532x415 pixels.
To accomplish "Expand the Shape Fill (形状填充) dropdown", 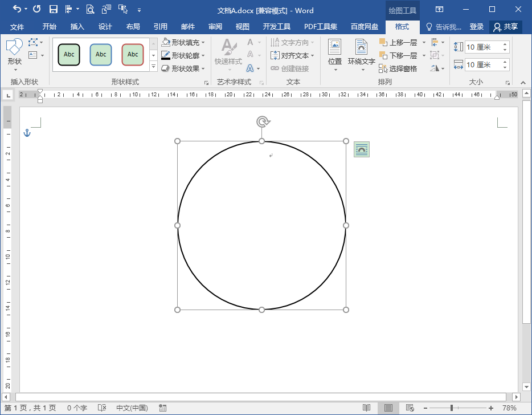I will 203,42.
